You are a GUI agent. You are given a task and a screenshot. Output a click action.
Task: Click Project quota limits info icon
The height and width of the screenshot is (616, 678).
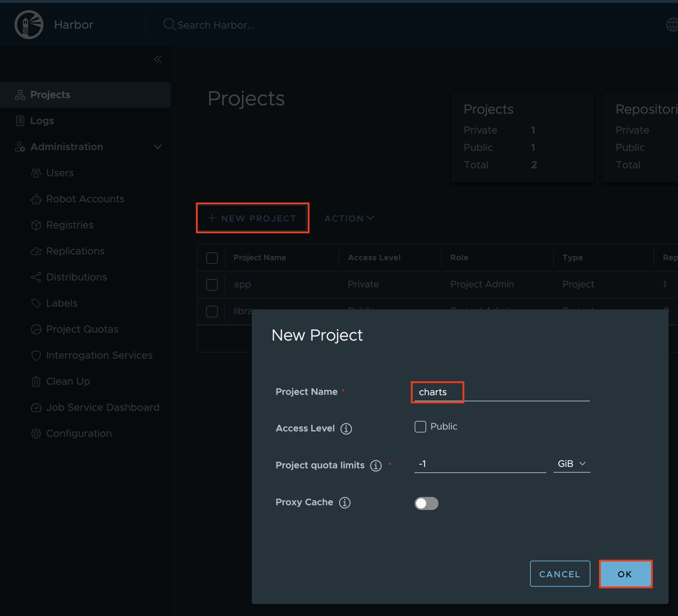376,466
